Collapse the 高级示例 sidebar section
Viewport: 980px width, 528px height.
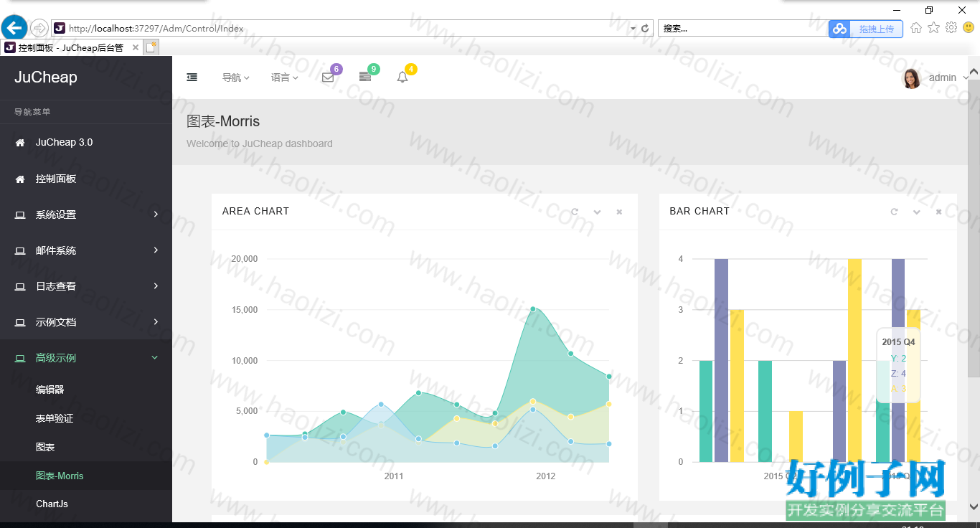click(86, 358)
